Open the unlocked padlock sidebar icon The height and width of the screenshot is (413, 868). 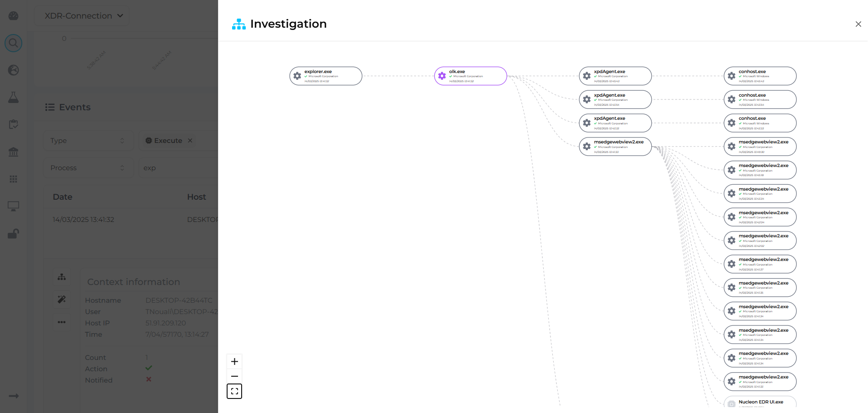pos(14,233)
